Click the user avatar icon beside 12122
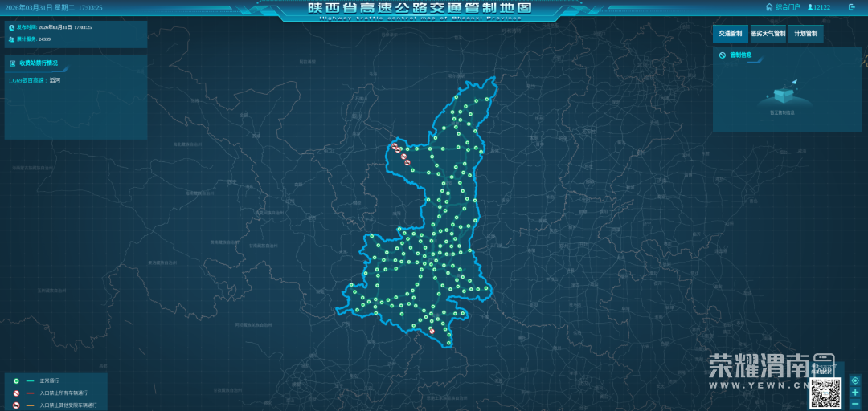 coord(810,7)
